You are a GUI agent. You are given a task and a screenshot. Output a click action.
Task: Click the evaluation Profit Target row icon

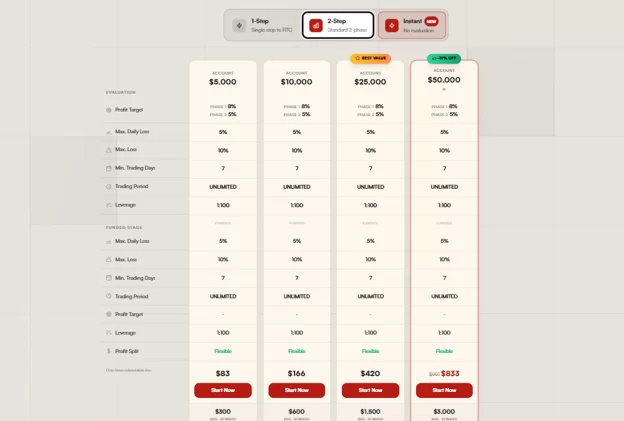(109, 110)
